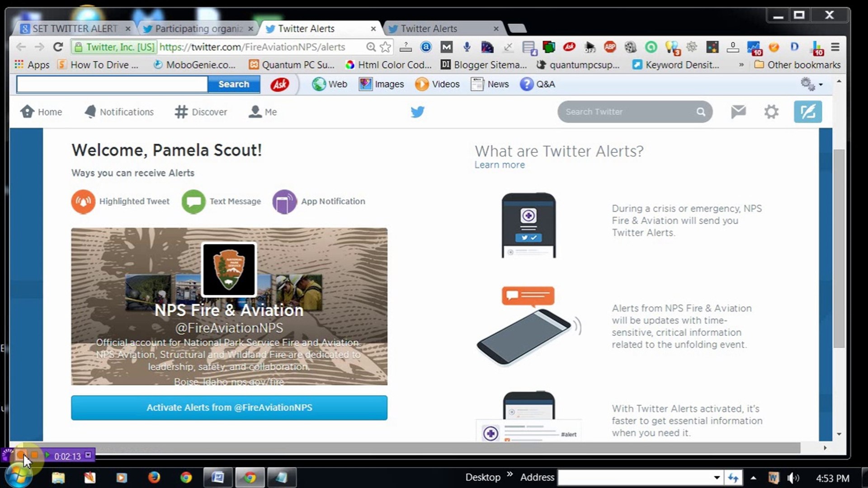
Task: Open the Gmail extension icon
Action: [x=446, y=47]
